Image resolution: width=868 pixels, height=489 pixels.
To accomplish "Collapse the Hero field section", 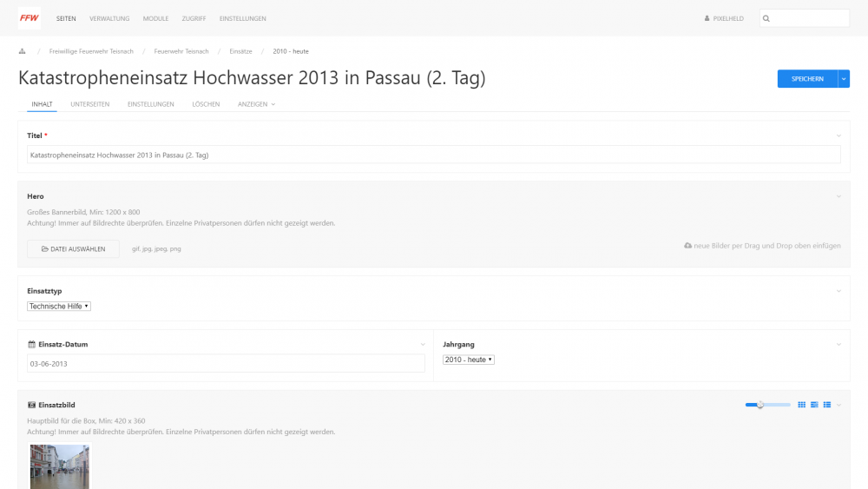I will pyautogui.click(x=838, y=196).
